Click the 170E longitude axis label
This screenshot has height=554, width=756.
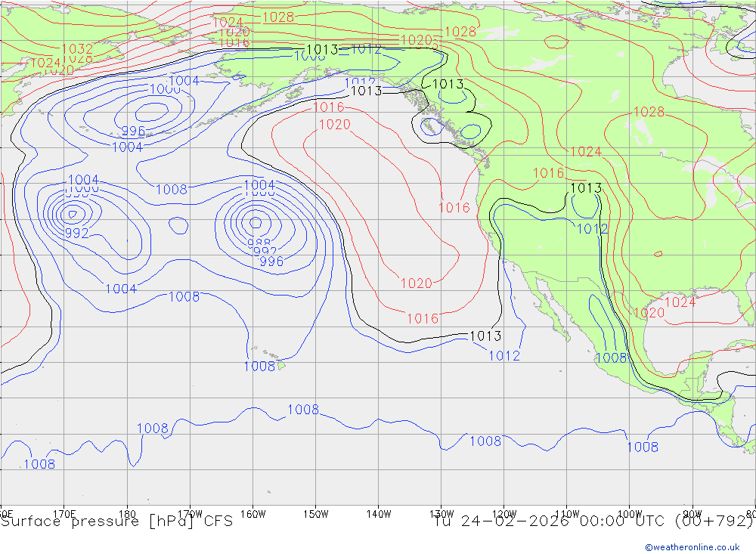[x=64, y=514]
